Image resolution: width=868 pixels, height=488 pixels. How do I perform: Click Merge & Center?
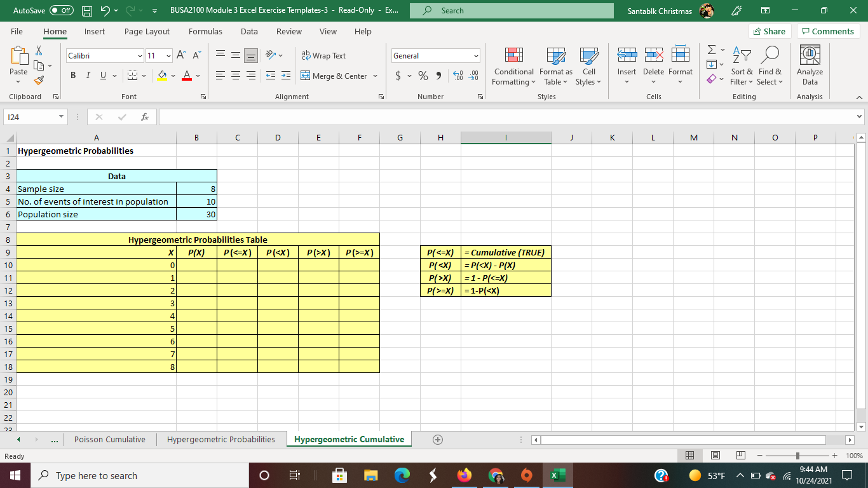point(334,76)
